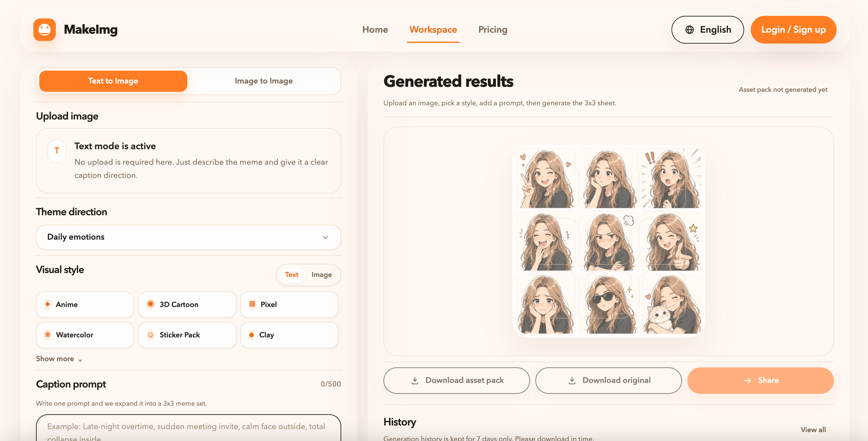Click the MakeImg brand name
Viewport: 868px width, 441px height.
90,30
